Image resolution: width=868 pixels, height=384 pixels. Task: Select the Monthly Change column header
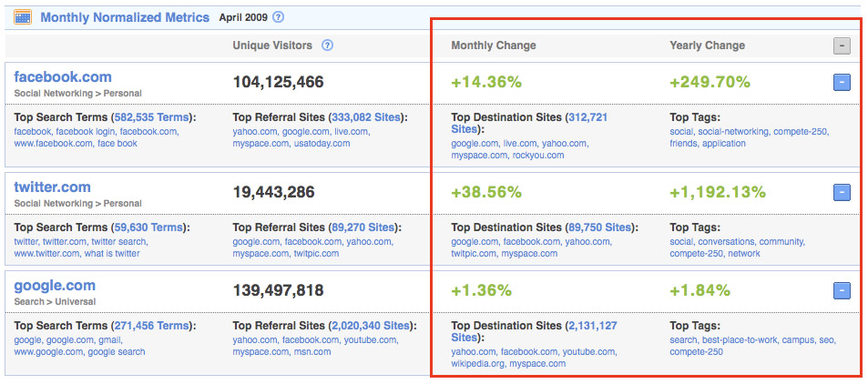[x=494, y=45]
